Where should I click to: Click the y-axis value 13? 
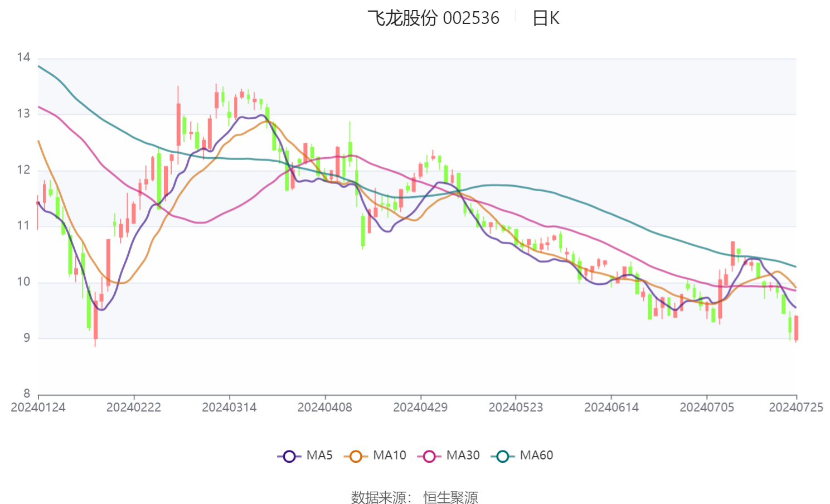(x=23, y=114)
